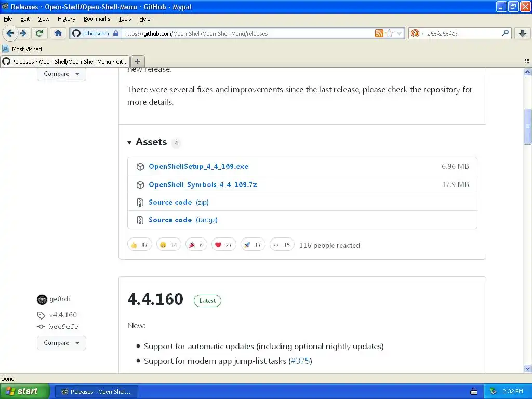Viewport: 532px width, 399px height.
Task: Click the 116 people reacted text
Action: coord(329,245)
